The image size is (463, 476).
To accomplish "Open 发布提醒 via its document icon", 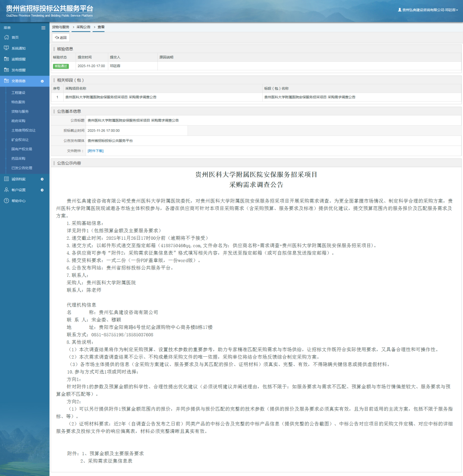I will (6, 70).
